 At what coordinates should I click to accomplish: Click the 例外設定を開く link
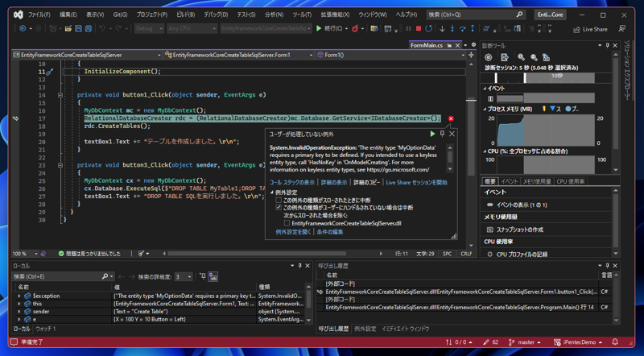[293, 232]
